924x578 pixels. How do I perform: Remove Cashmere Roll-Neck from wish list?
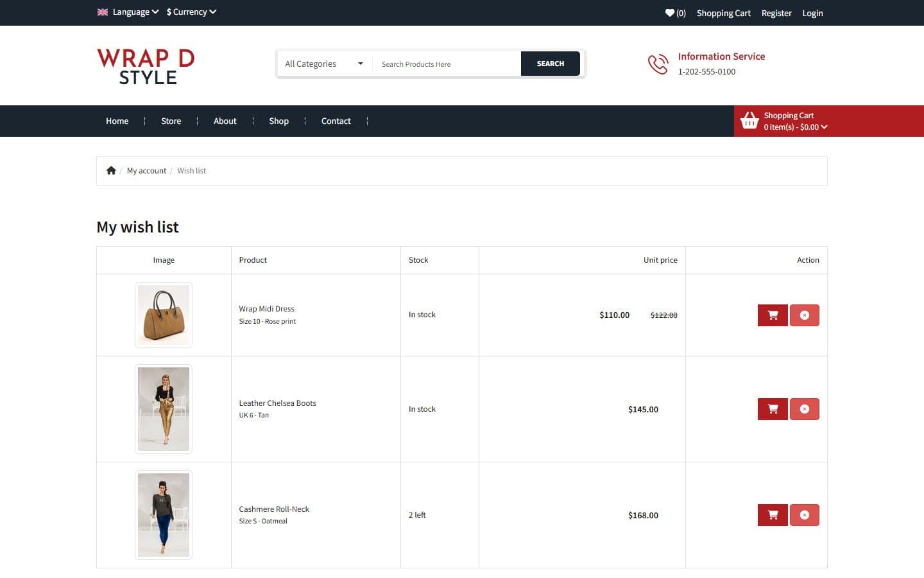805,515
